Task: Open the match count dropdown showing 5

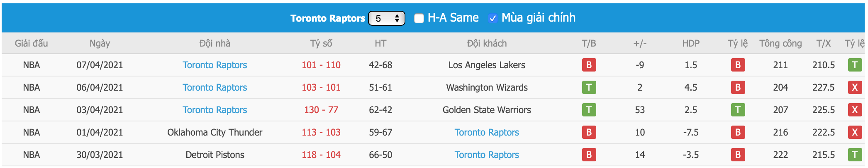Action: click(x=387, y=18)
